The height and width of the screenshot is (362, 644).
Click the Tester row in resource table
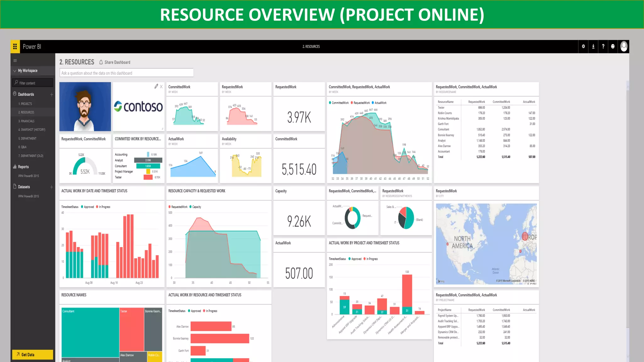486,107
